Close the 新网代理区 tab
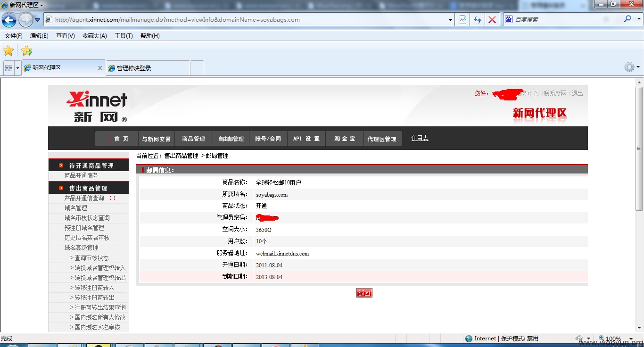 point(100,68)
